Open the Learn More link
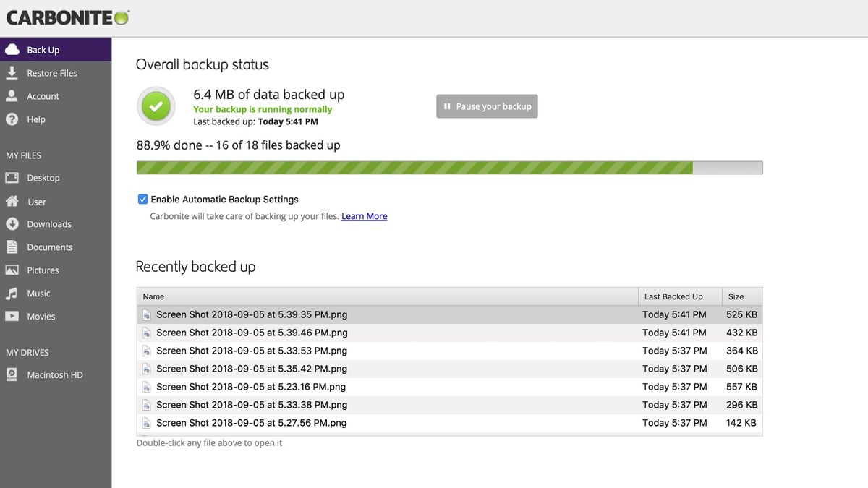This screenshot has height=488, width=868. 364,215
